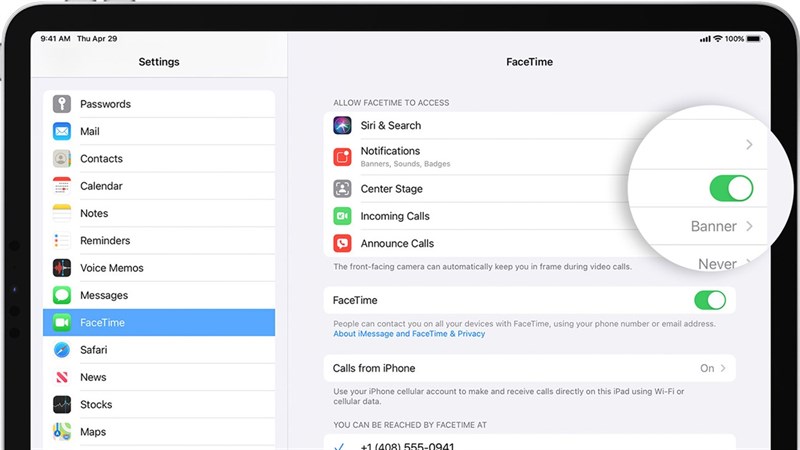Screen dimensions: 800x450
Task: Select FaceTime in the sidebar
Action: [159, 322]
